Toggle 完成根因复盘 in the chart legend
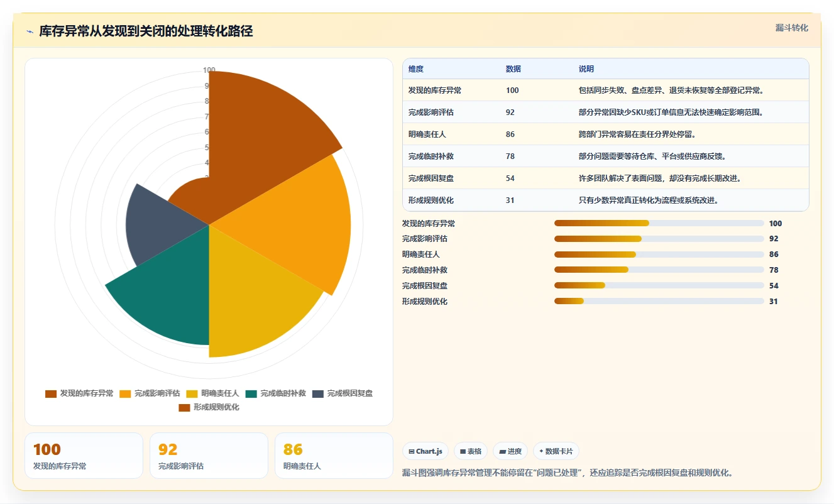The width and height of the screenshot is (834, 504). (342, 393)
